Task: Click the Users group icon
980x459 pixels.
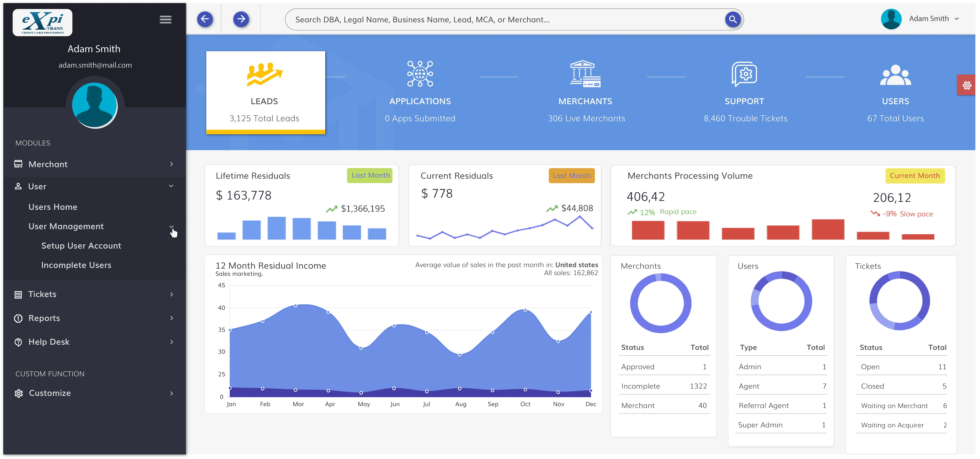Action: (896, 75)
